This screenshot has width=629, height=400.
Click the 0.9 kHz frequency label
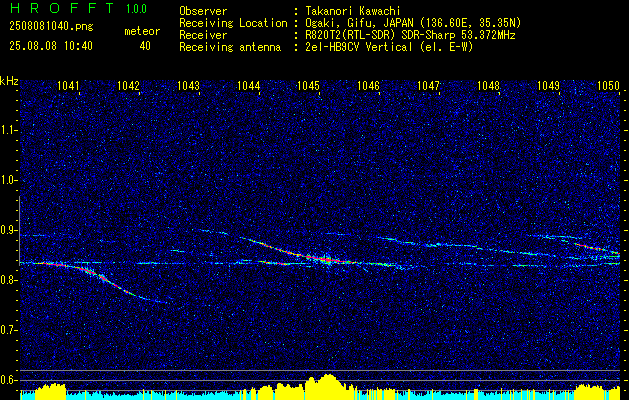tap(8, 230)
